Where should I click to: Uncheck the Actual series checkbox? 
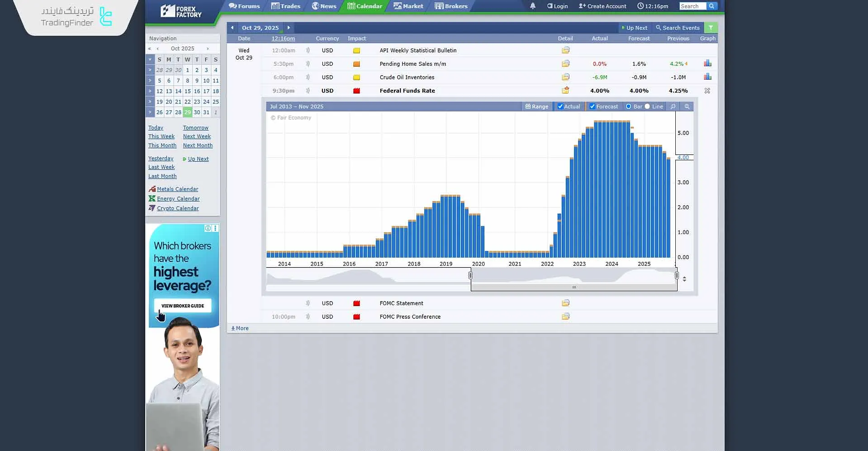pos(560,106)
